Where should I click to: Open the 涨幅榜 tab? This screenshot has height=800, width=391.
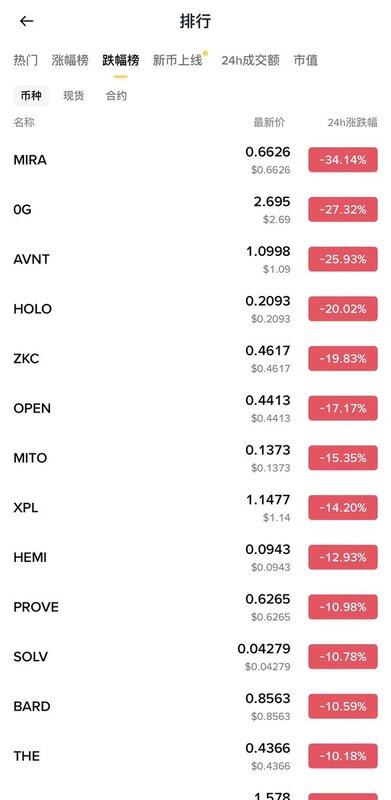click(70, 60)
